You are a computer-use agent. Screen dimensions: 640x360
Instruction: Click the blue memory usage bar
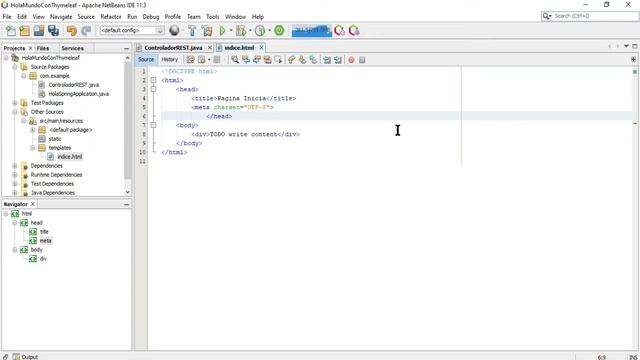pos(311,31)
